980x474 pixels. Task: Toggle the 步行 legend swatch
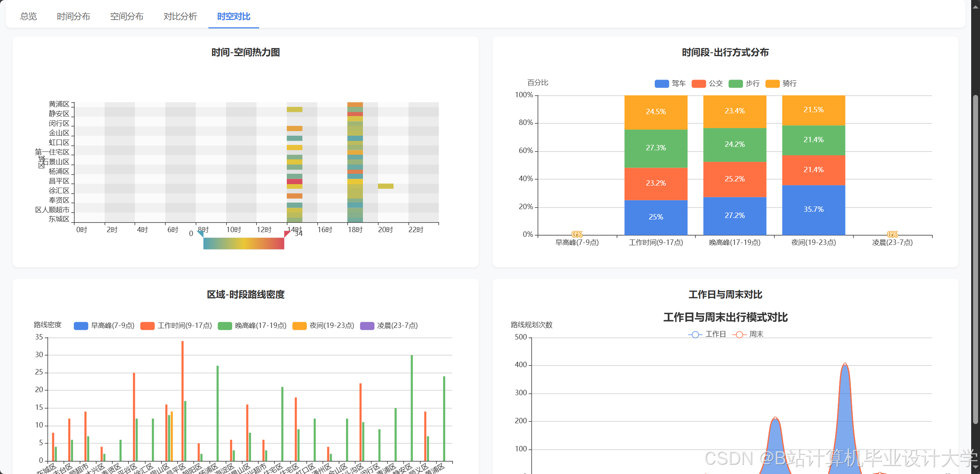735,84
